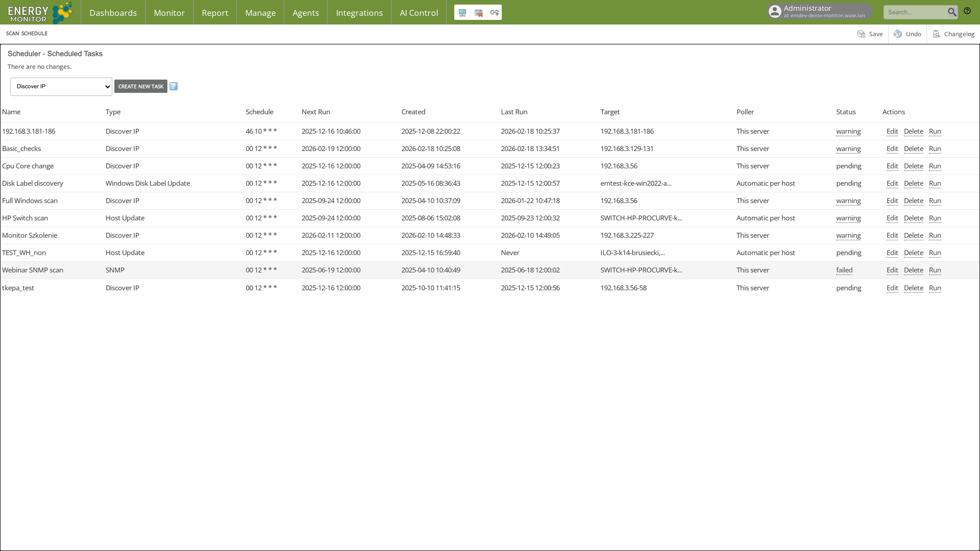Edit the TEST_WH_non task
The width and height of the screenshot is (980, 551).
(892, 253)
